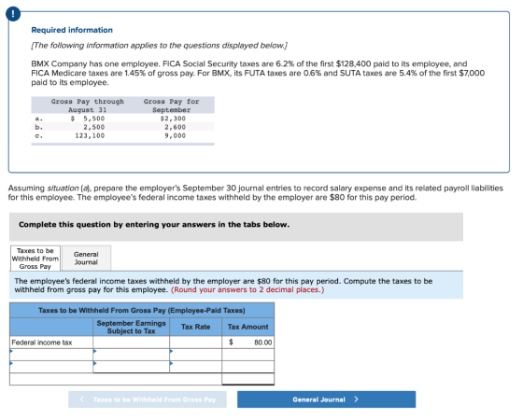
Task: Open the third row tax name dropdown
Action: (x=51, y=367)
